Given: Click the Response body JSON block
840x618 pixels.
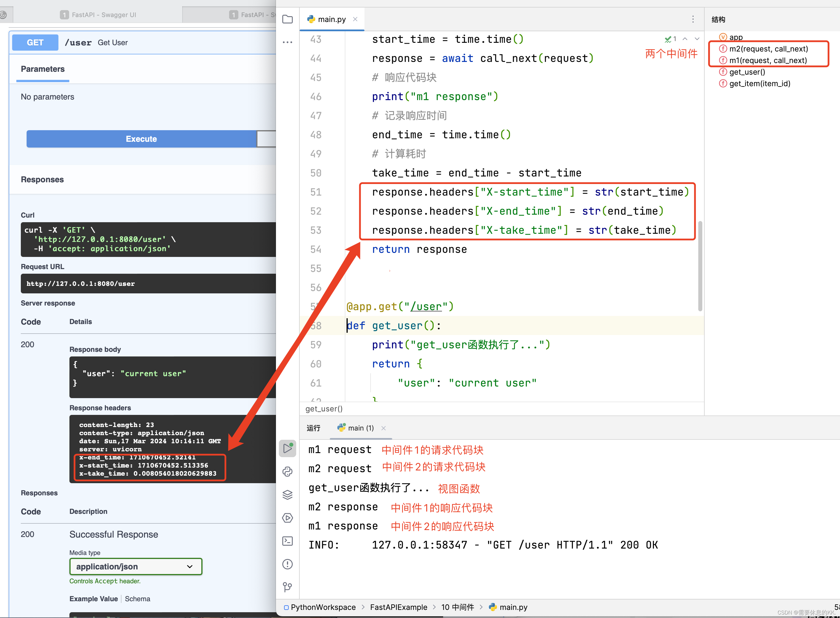Looking at the screenshot, I should 173,377.
